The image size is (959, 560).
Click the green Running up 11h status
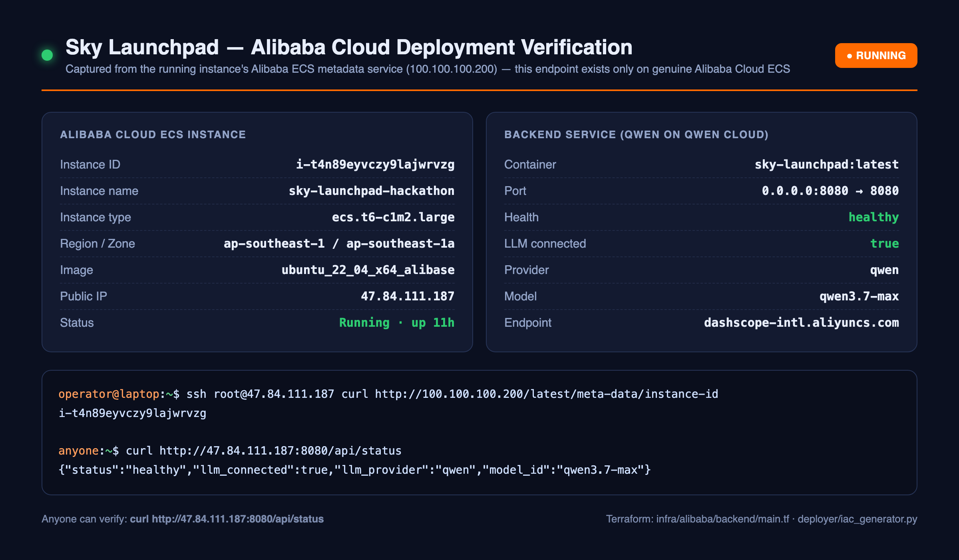397,323
